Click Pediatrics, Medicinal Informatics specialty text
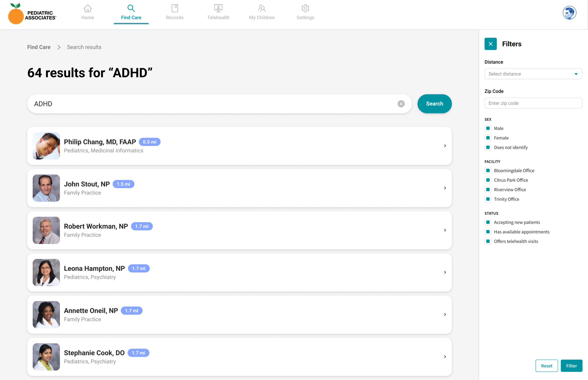Viewport: 588px width, 380px height. pyautogui.click(x=104, y=150)
